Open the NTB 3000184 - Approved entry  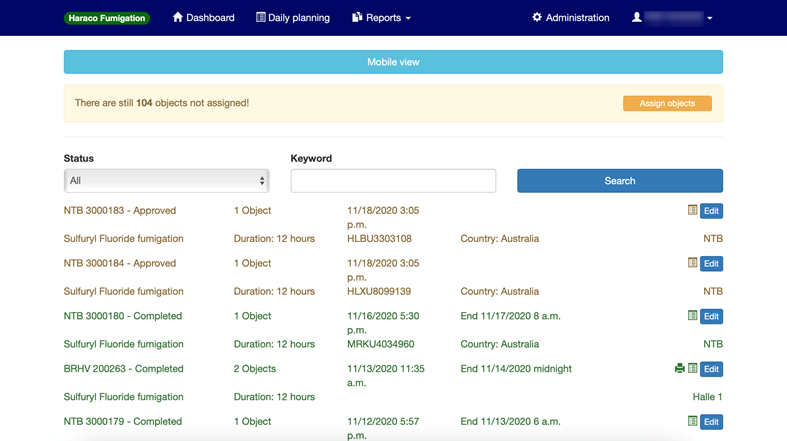point(120,264)
